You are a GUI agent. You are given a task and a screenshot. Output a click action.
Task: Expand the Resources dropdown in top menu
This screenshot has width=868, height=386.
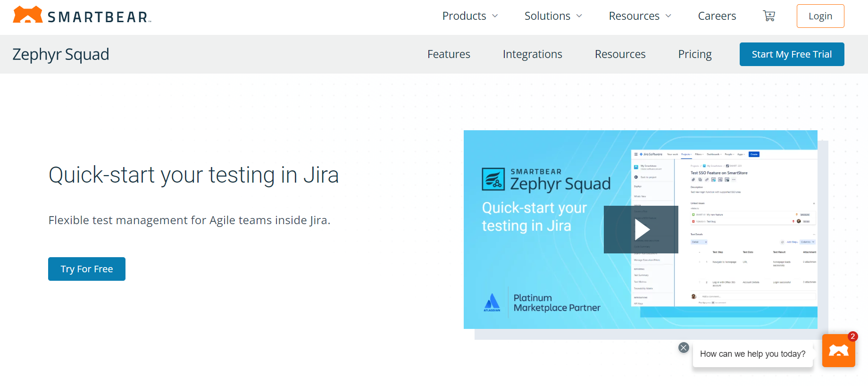point(640,16)
